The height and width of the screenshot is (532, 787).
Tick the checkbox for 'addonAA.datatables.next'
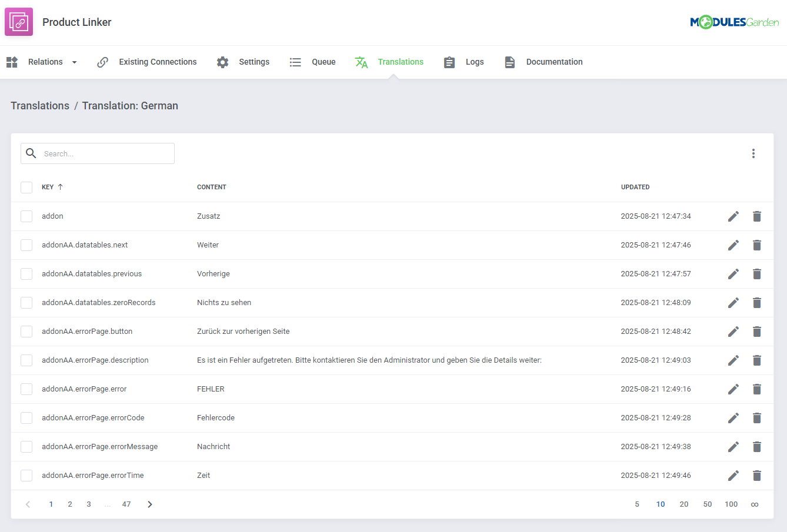[x=26, y=245]
